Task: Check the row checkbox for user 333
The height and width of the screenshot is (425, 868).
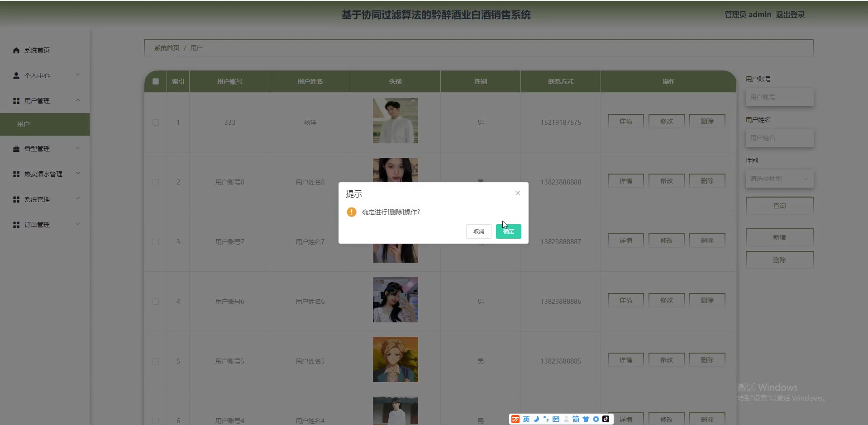Action: (156, 123)
